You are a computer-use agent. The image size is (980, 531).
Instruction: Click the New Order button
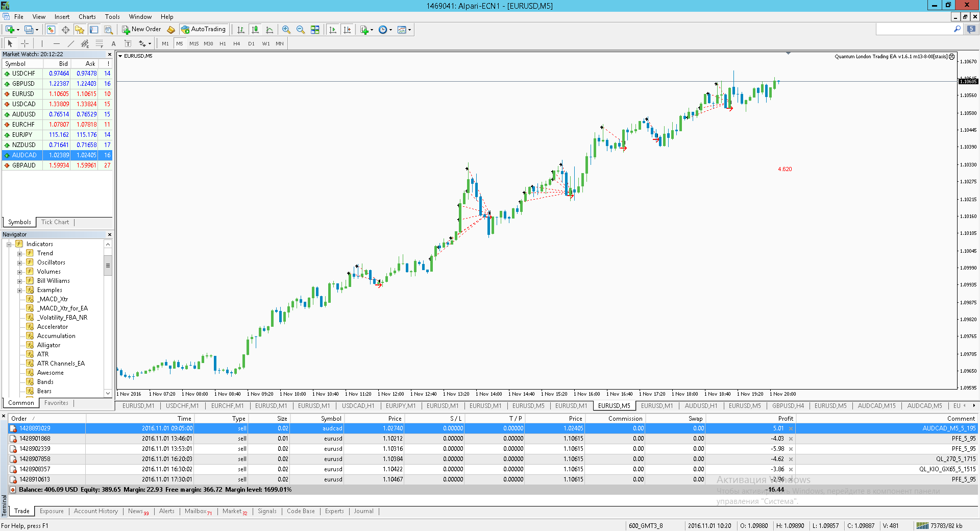click(x=141, y=30)
